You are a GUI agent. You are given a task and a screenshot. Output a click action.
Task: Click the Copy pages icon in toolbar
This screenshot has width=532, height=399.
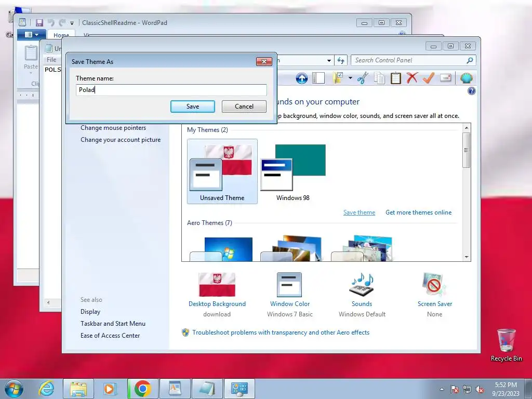[379, 78]
